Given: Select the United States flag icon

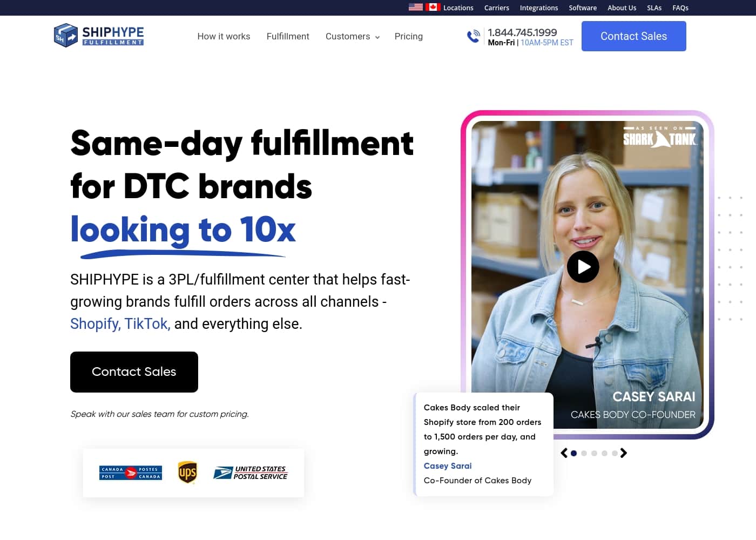Looking at the screenshot, I should click(416, 8).
